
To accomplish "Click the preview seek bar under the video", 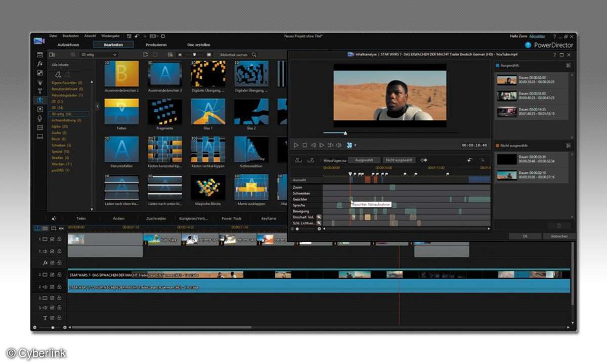I will 391,133.
